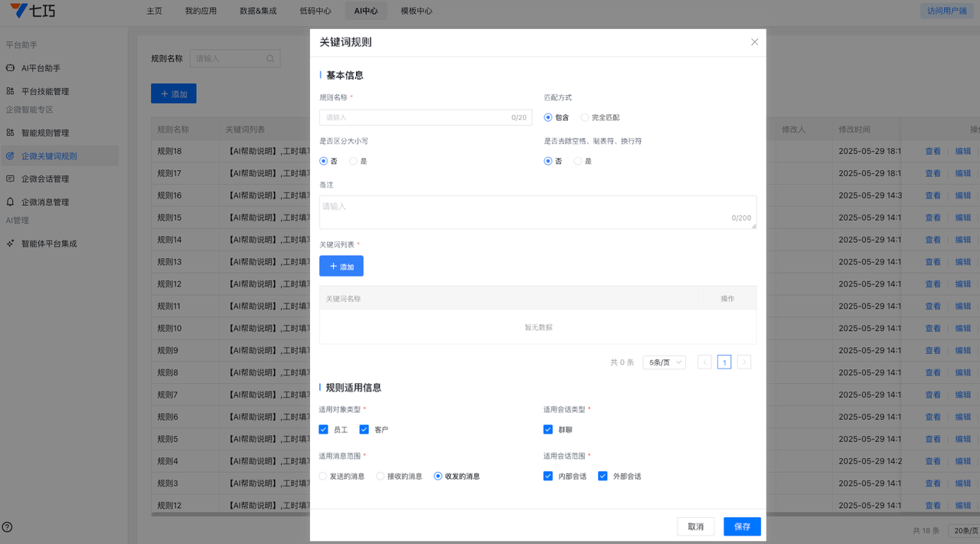
Task: Click the 企微会话管理 chat icon
Action: pos(10,179)
